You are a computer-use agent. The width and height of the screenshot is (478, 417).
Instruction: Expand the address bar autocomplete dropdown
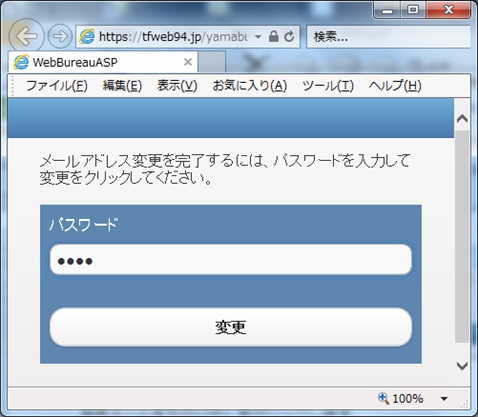(258, 37)
